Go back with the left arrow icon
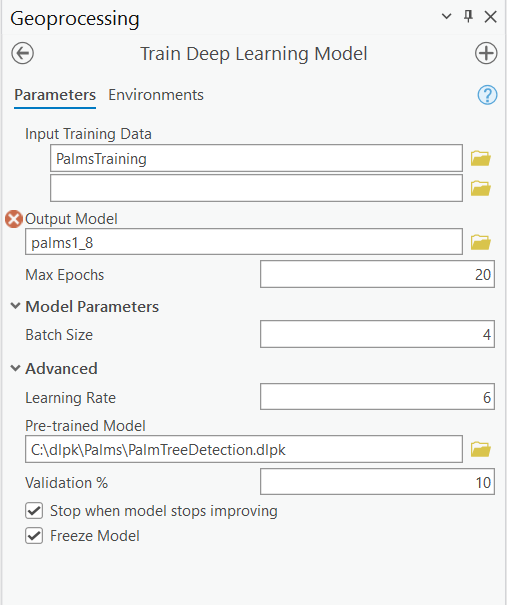Viewport: 507px width, 605px height. coord(22,53)
